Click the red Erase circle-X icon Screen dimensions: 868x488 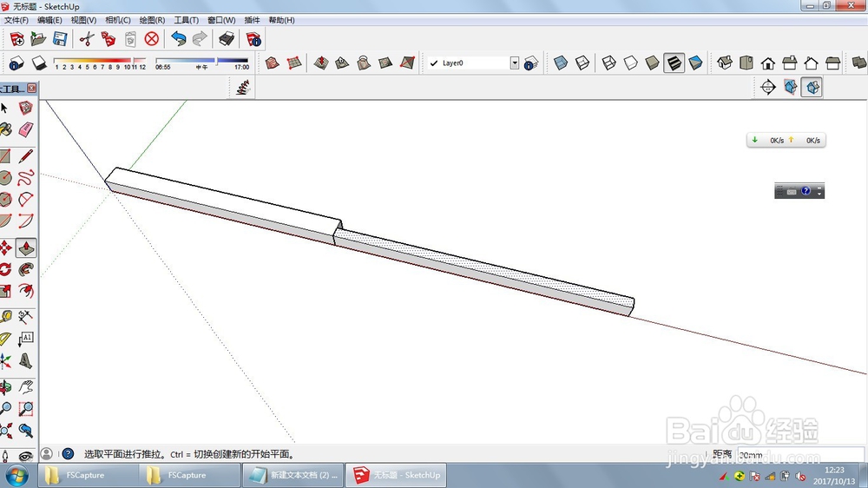[x=152, y=39]
